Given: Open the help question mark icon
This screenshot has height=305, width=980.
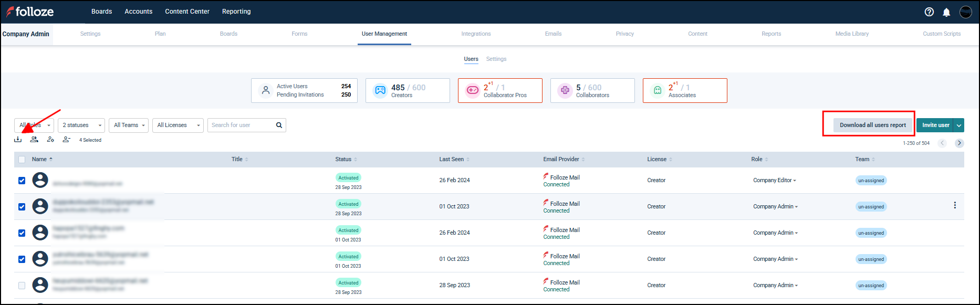Looking at the screenshot, I should coord(929,12).
